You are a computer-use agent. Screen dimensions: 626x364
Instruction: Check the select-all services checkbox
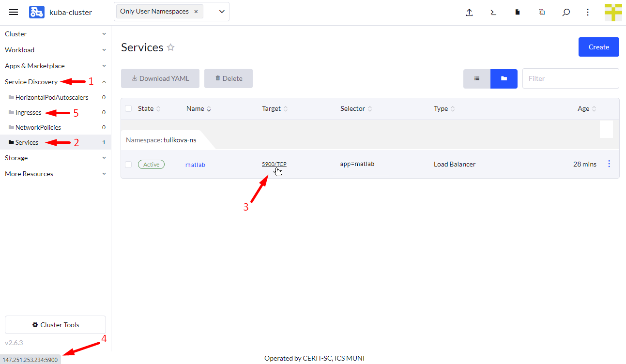click(x=128, y=108)
